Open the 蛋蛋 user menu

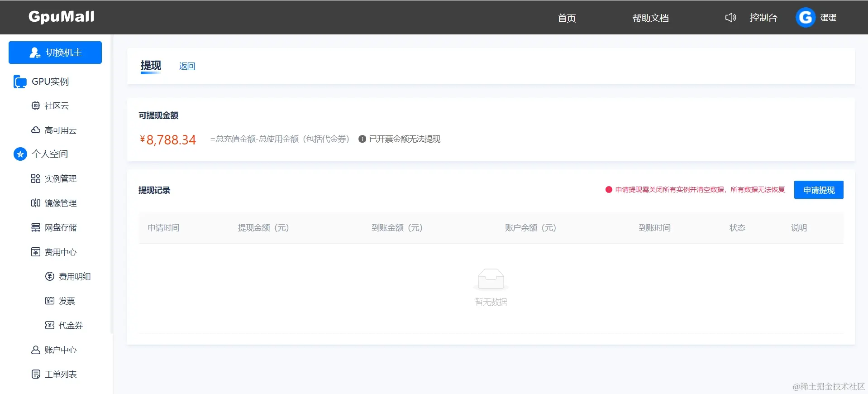coord(828,18)
